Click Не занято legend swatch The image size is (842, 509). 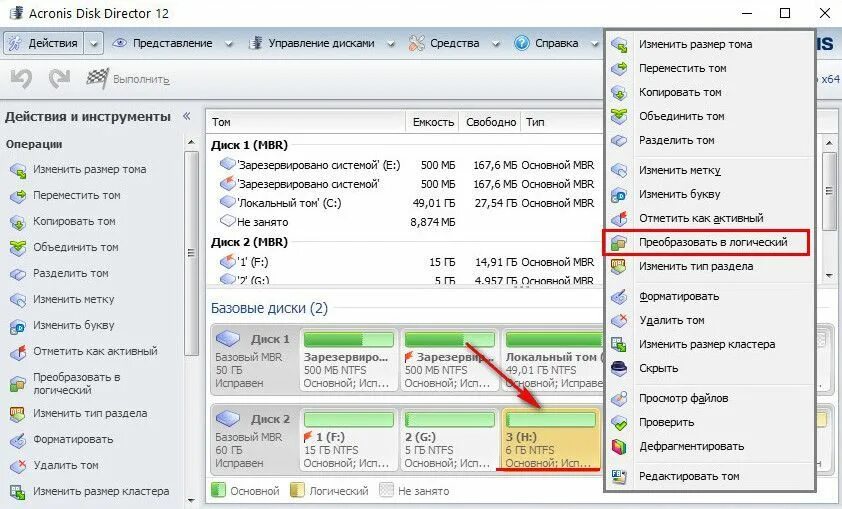click(x=386, y=490)
